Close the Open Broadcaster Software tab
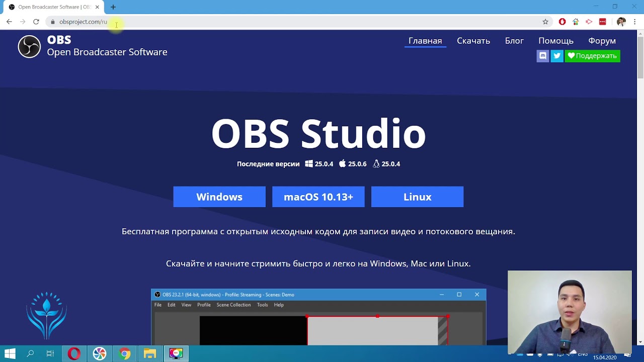The height and width of the screenshot is (362, 644). click(97, 7)
